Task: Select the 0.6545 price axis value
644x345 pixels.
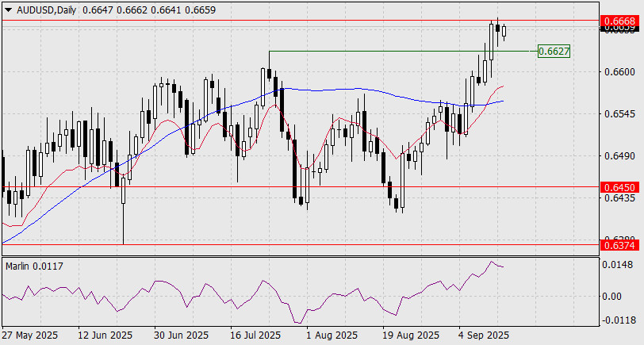Action: coord(619,113)
